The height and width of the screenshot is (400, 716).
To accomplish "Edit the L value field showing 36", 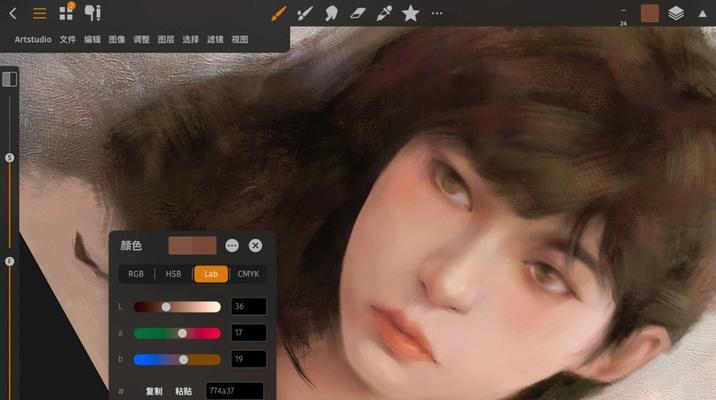I will point(249,306).
